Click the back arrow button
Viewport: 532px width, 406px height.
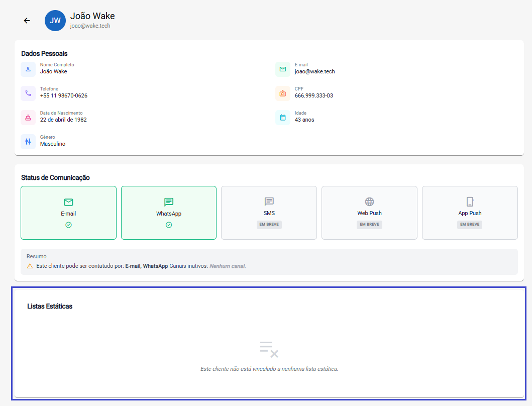[27, 21]
